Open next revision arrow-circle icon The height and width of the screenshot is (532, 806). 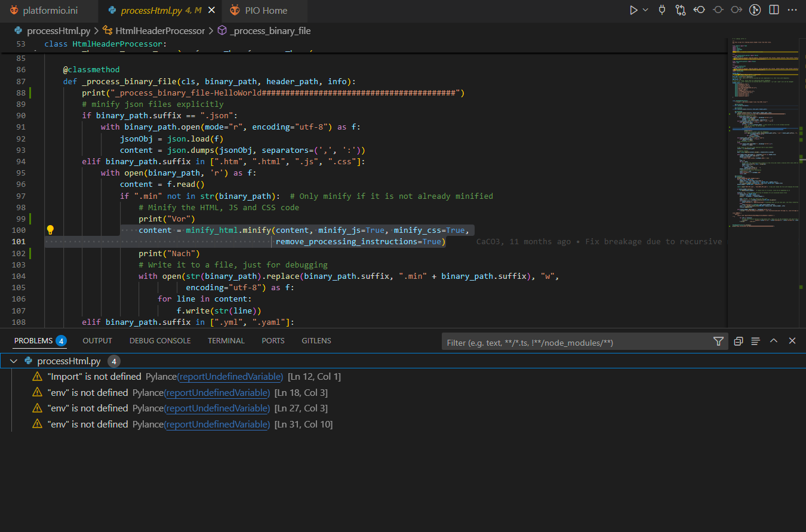[737, 10]
